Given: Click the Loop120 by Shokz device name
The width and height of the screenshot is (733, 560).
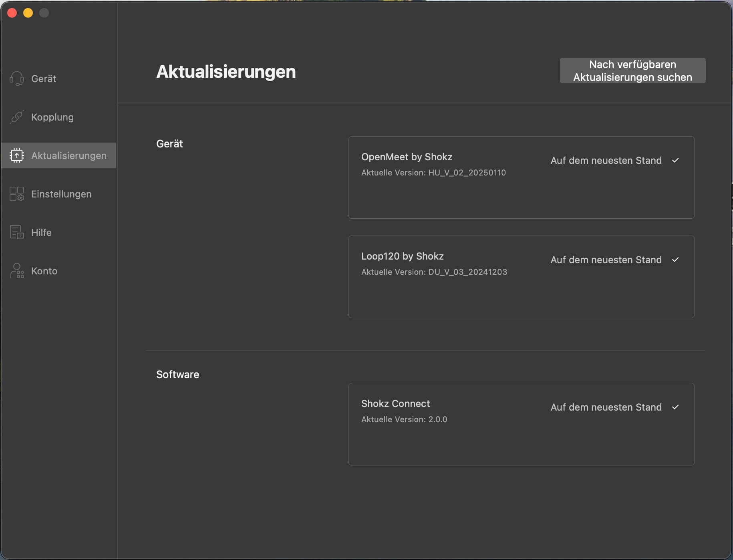Looking at the screenshot, I should (402, 256).
